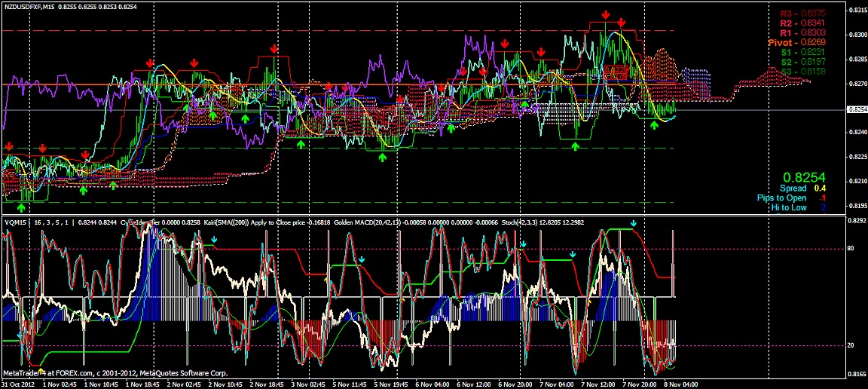Viewport: 868px width, 389px height.
Task: Click the 31 Oct 2012 date label
Action: 20,384
